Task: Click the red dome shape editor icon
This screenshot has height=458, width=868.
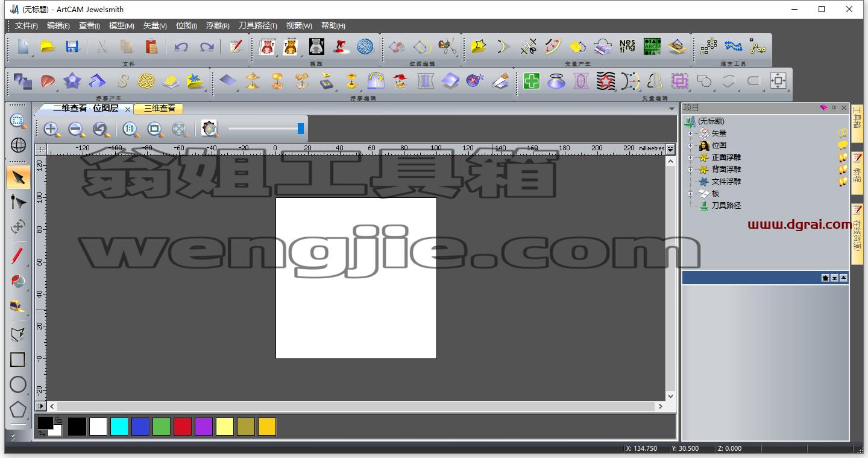Action: click(48, 80)
